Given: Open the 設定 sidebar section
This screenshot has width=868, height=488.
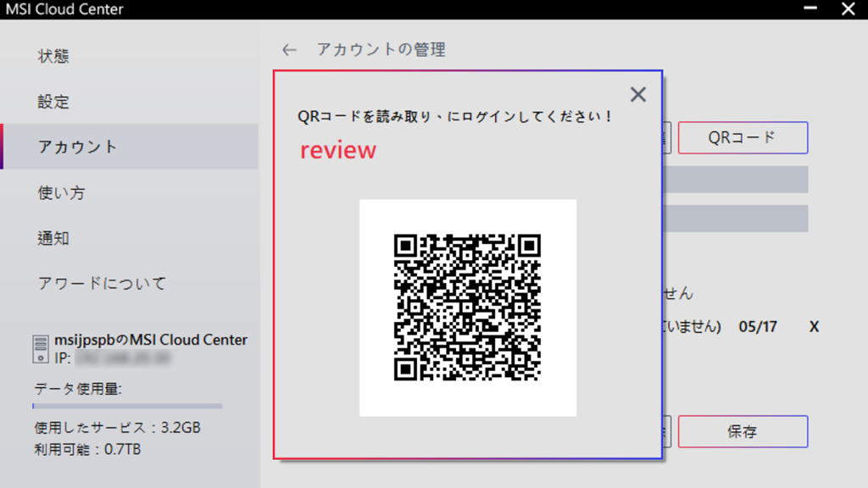Looking at the screenshot, I should click(x=53, y=102).
